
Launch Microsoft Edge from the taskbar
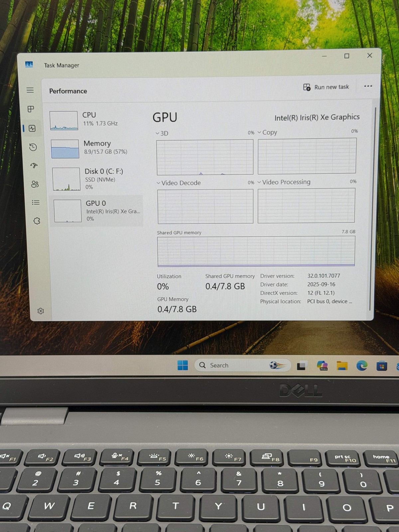(362, 365)
